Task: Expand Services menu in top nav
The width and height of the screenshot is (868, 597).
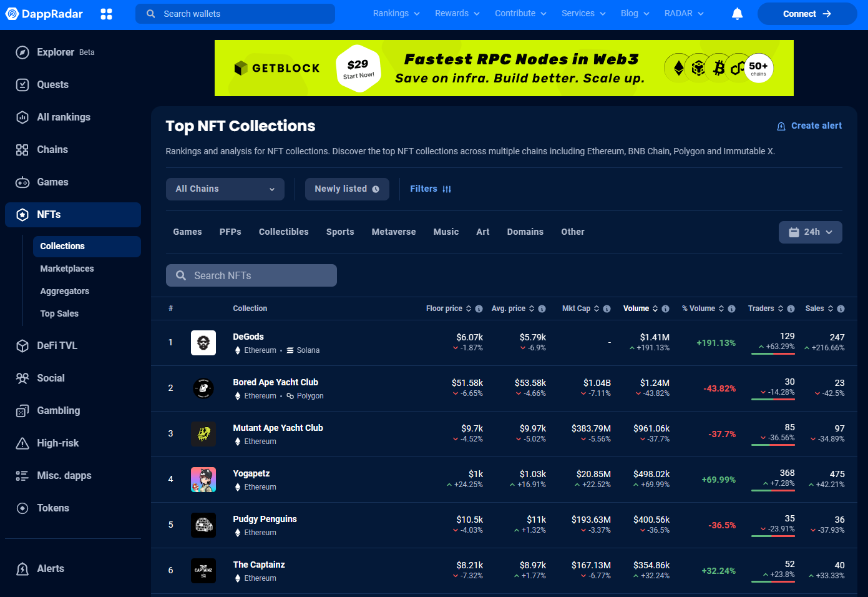Action: tap(583, 13)
